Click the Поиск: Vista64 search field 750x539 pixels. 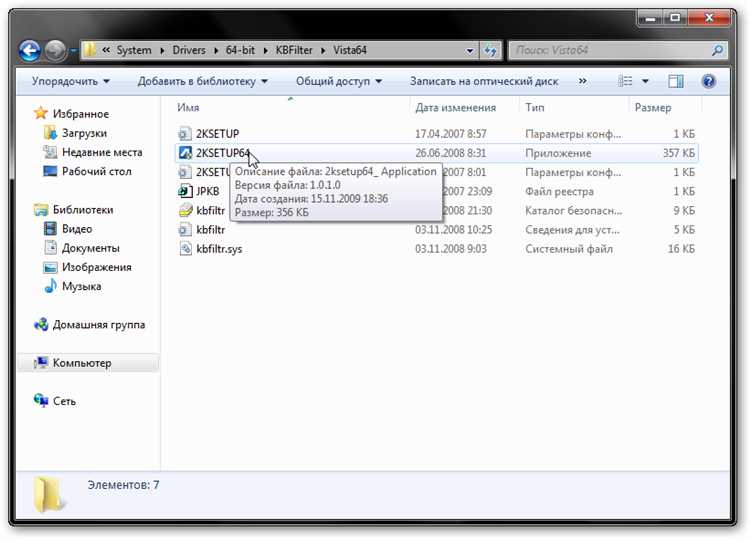point(610,49)
